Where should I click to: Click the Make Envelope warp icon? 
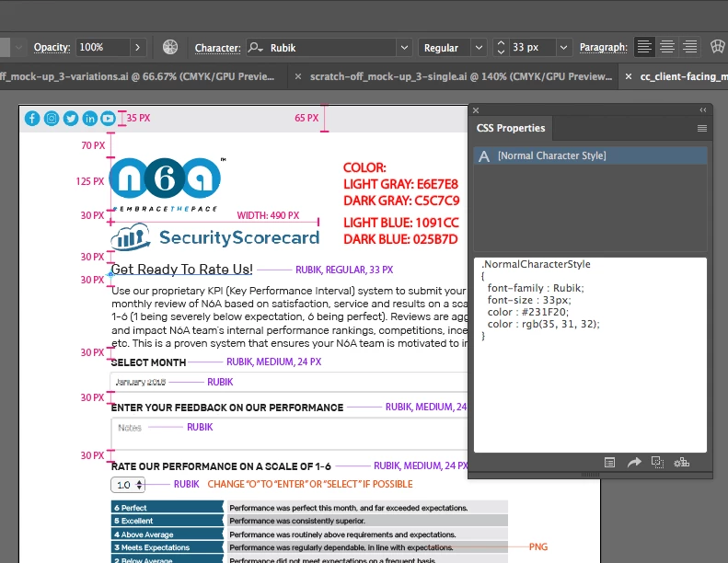(717, 47)
